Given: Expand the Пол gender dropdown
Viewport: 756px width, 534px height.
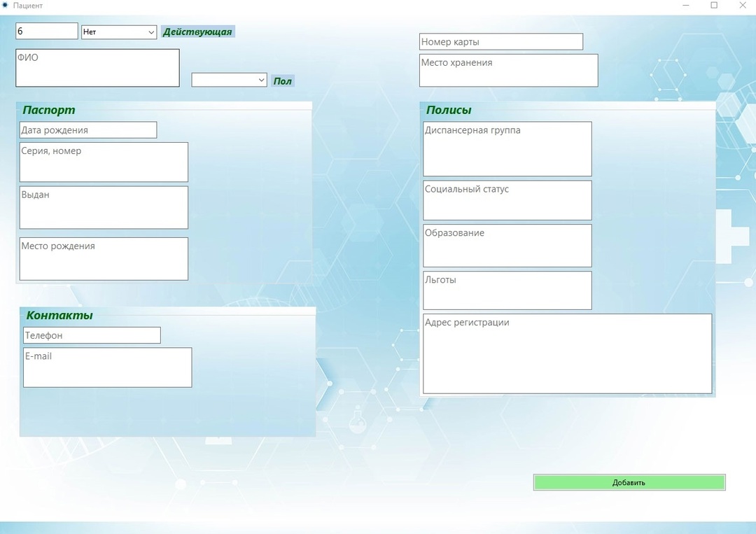Looking at the screenshot, I should pyautogui.click(x=229, y=80).
